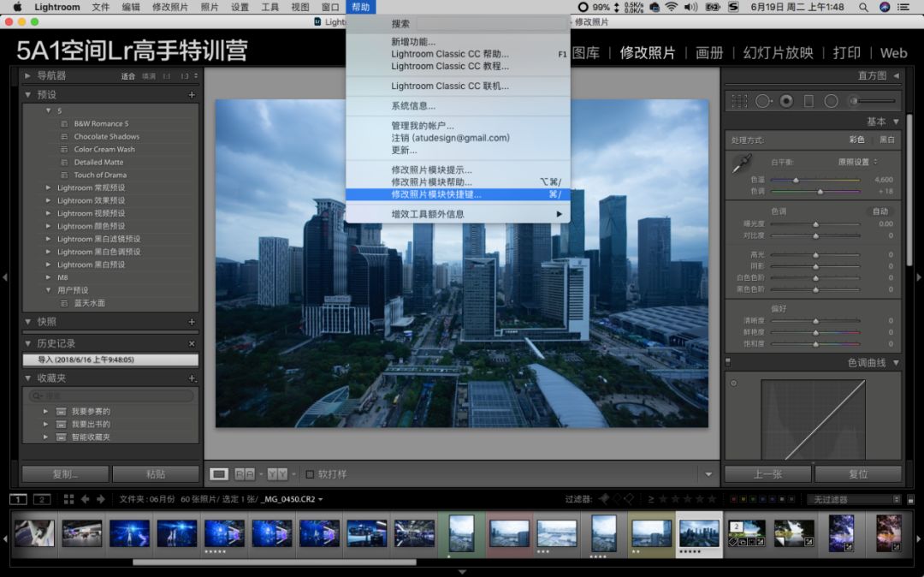The image size is (924, 577).
Task: Collapse the 用户预设 folder
Action: tap(48, 290)
